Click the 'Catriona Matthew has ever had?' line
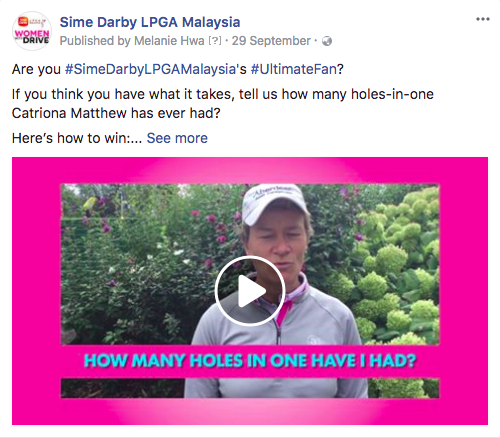The width and height of the screenshot is (500, 438). [x=116, y=113]
